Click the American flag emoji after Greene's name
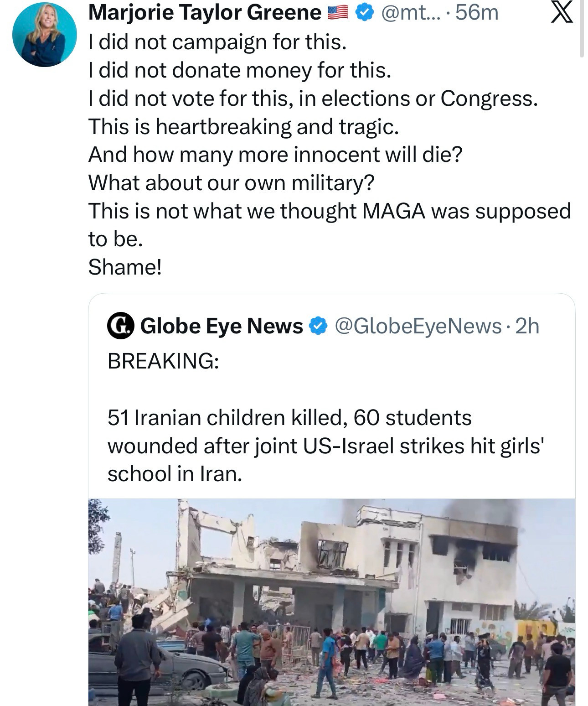This screenshot has width=588, height=706. tap(339, 14)
